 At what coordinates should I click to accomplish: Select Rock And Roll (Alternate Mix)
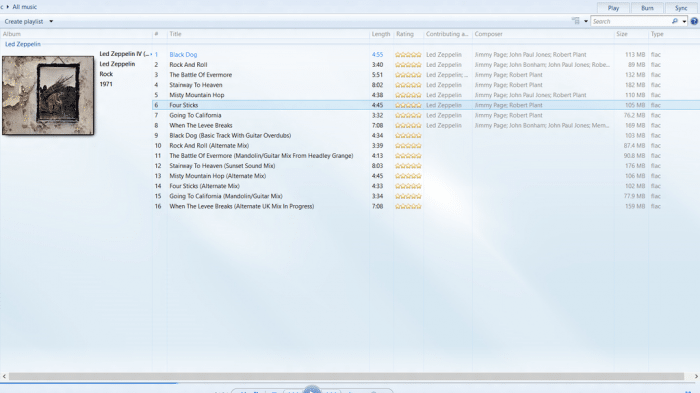[209, 146]
